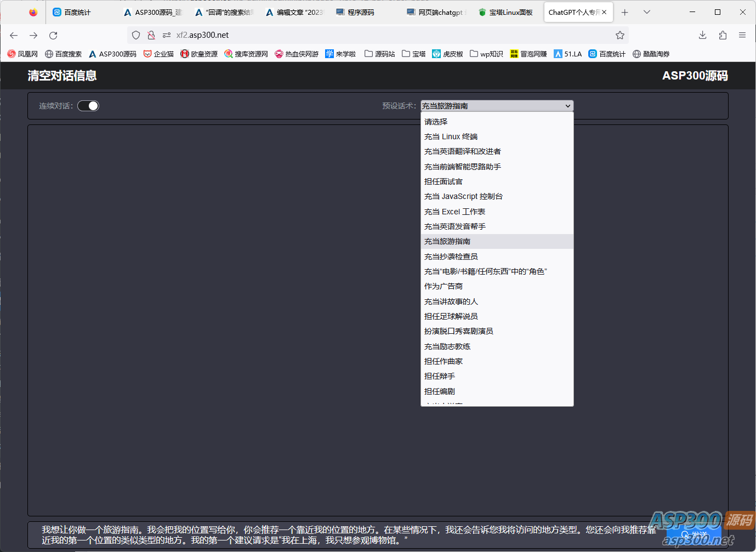Open 企业猫 bookmark
This screenshot has width=756, height=552.
coord(158,54)
